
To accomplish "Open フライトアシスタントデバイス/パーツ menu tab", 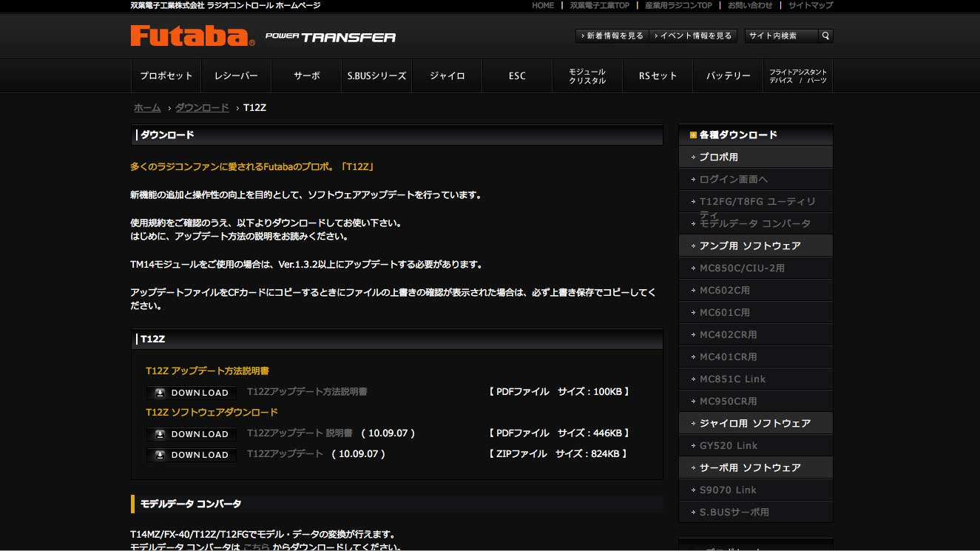I will coord(798,75).
